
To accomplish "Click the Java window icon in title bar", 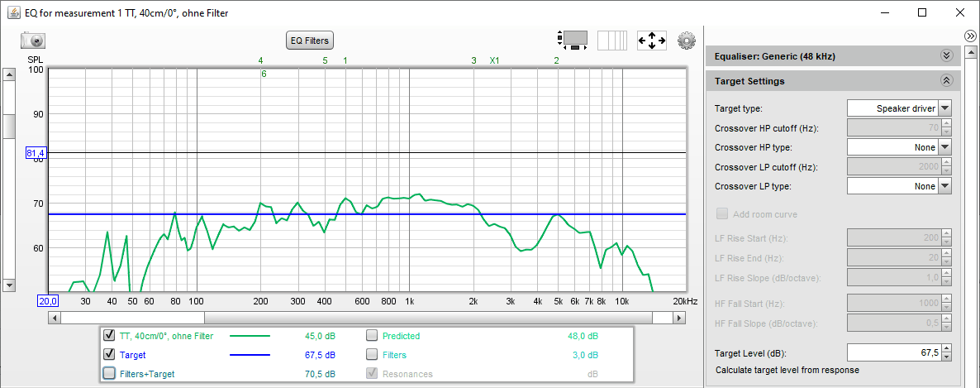I will 13,12.
